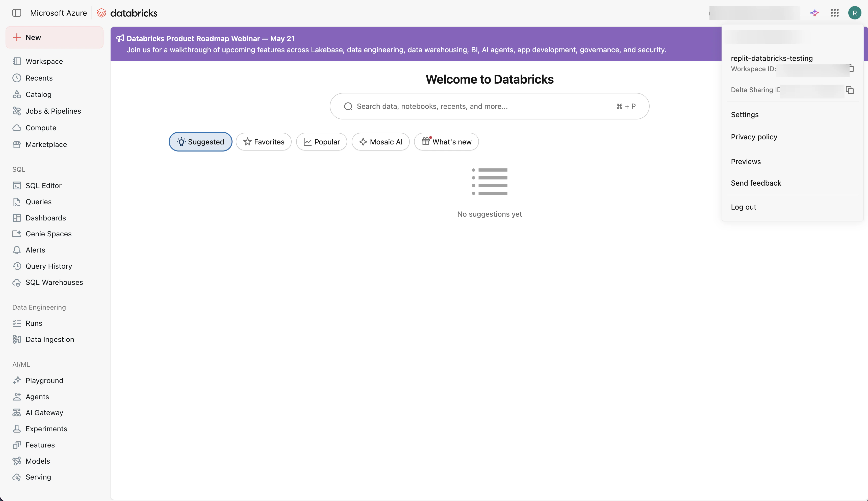Viewport: 868px width, 501px height.
Task: Select the Suggested tab
Action: 200,142
